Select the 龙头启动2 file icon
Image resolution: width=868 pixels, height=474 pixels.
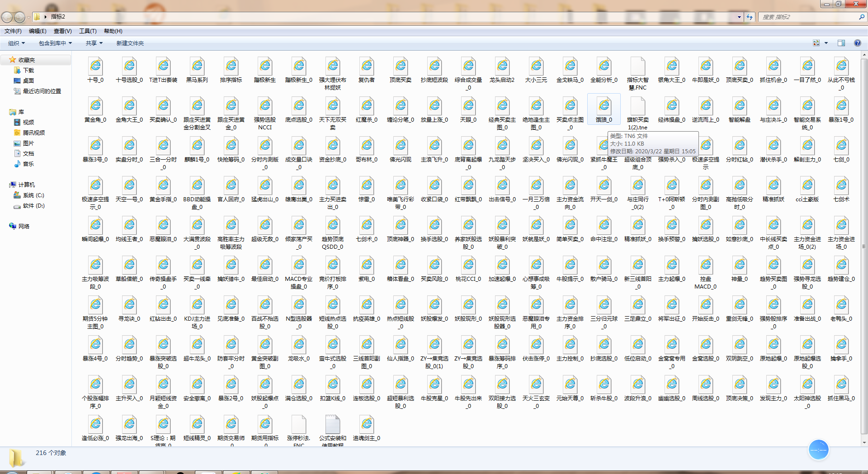pyautogui.click(x=502, y=66)
